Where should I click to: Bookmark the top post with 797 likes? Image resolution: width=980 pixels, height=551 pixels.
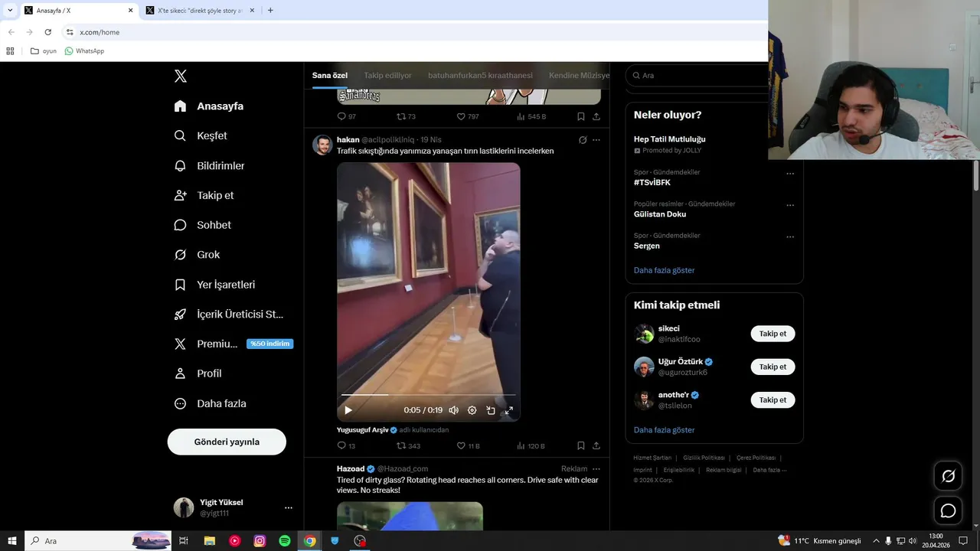pos(581,116)
